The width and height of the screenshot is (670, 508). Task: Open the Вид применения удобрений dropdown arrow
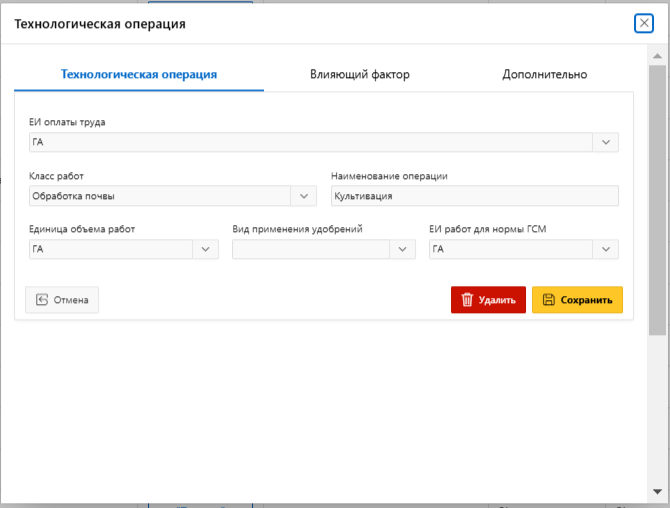coord(402,249)
